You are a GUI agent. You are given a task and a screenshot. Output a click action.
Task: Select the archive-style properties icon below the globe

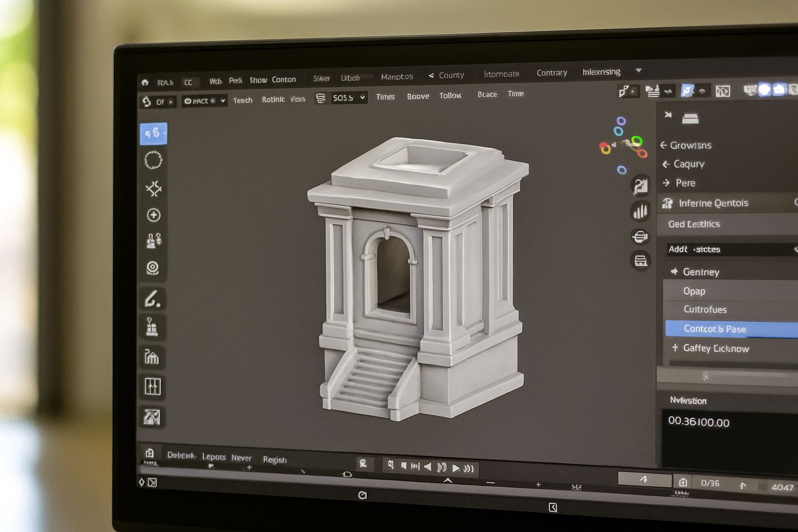pyautogui.click(x=641, y=261)
